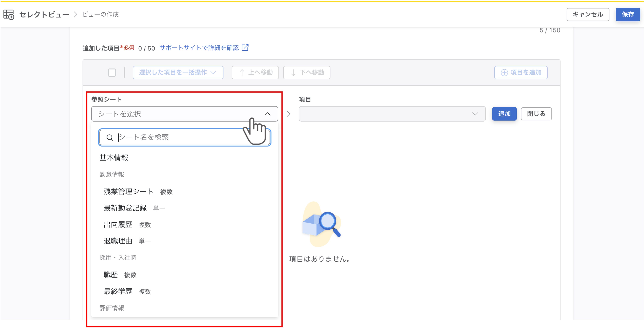Image resolution: width=644 pixels, height=328 pixels.
Task: Click the blue 追加 button
Action: [x=504, y=114]
